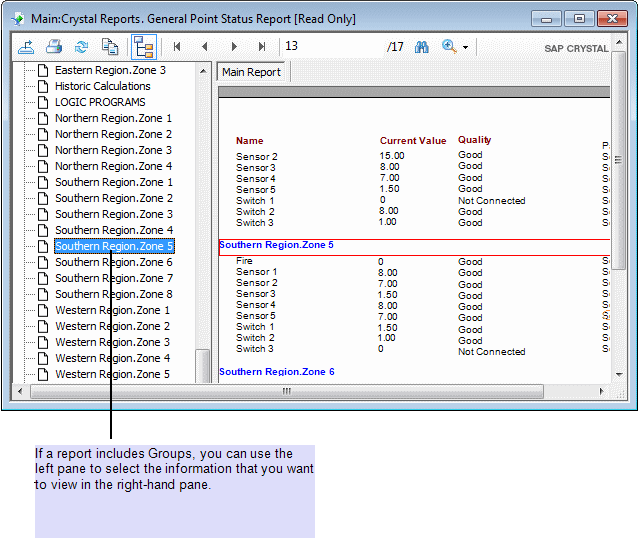
Task: Go to the first page
Action: pos(177,47)
